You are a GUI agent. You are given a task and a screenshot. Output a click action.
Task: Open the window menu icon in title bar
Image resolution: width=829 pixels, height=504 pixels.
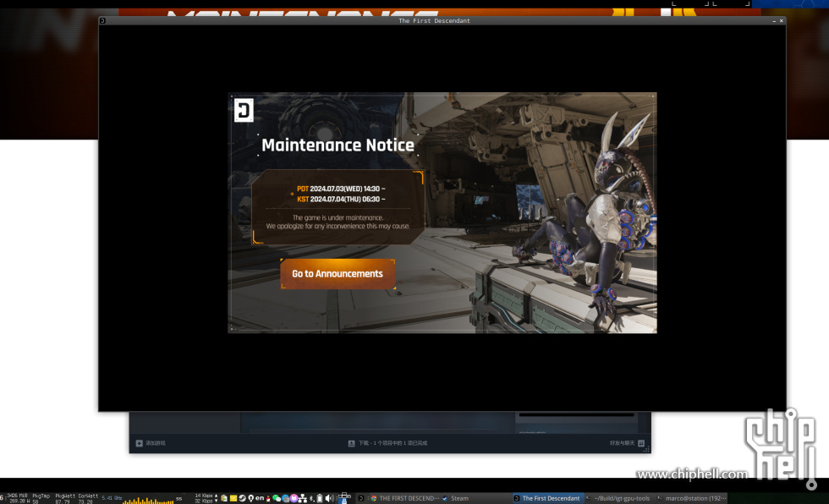[x=102, y=20]
